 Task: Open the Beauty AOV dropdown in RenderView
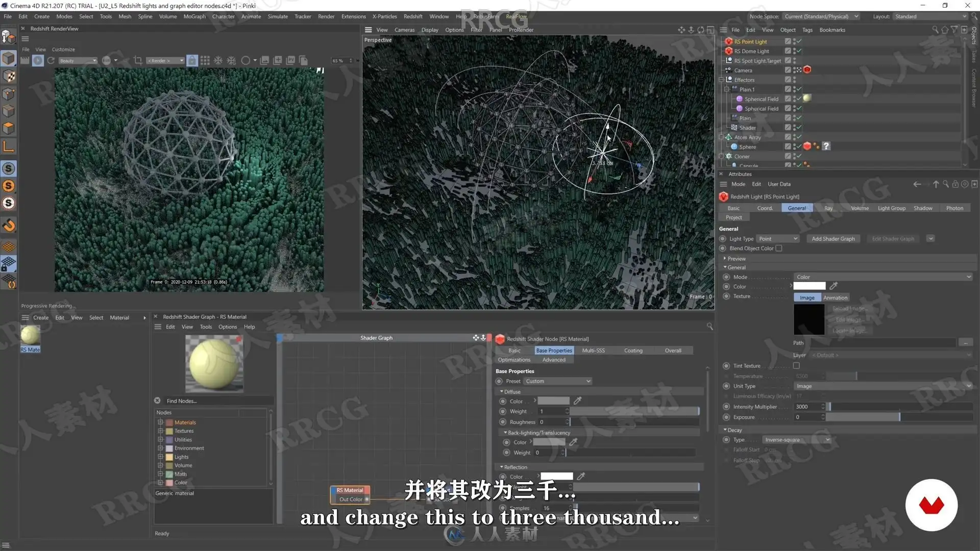(77, 61)
